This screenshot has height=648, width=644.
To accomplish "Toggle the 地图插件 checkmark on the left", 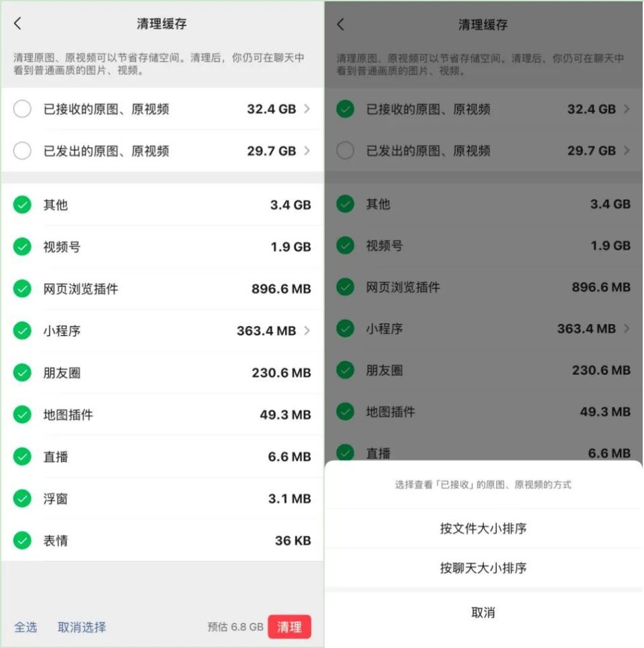I will [22, 415].
